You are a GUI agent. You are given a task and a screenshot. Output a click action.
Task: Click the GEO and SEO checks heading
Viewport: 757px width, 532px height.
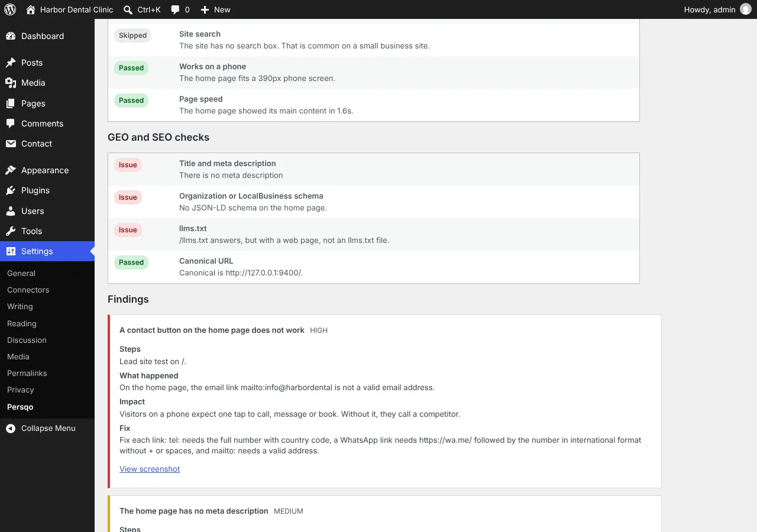pyautogui.click(x=158, y=137)
